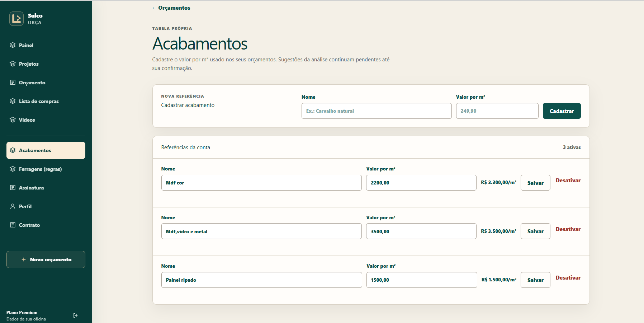Click the Assinatura document icon
The height and width of the screenshot is (323, 644).
(x=13, y=188)
